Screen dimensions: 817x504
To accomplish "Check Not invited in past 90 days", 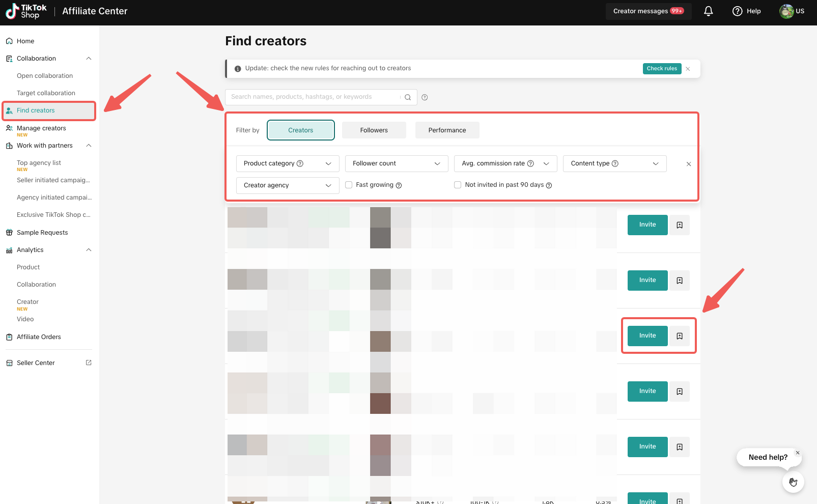I will (x=458, y=185).
